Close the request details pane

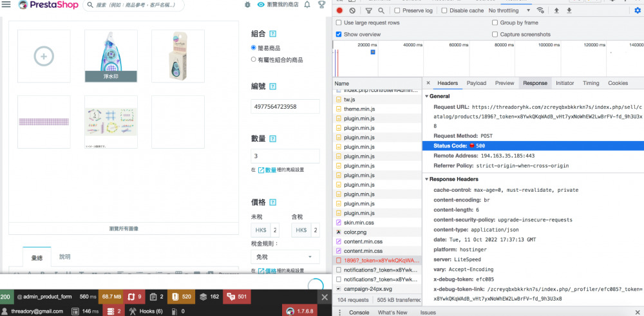(428, 83)
